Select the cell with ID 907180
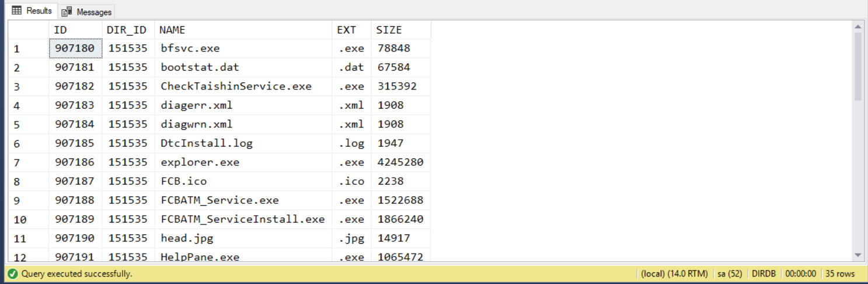The height and width of the screenshot is (284, 868). (75, 49)
